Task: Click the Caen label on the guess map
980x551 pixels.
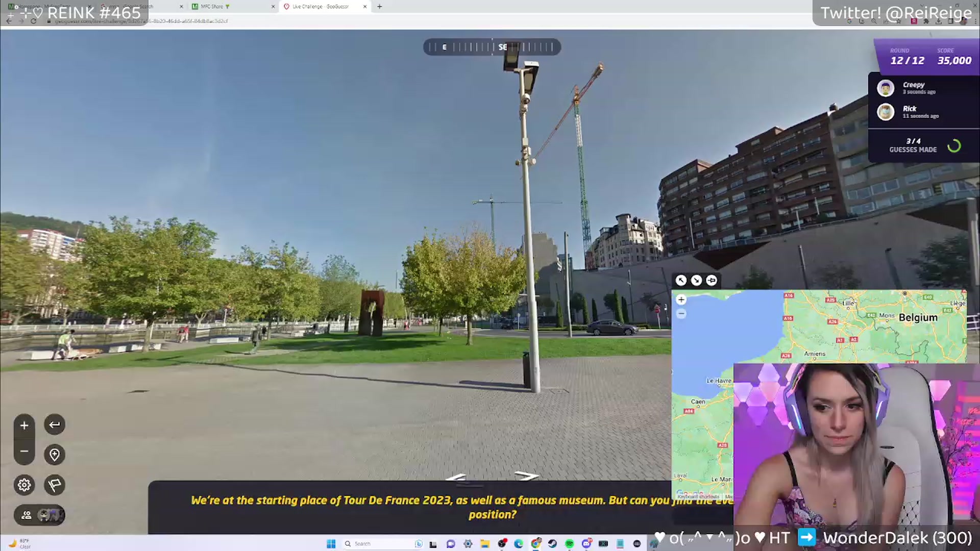Action: 698,402
